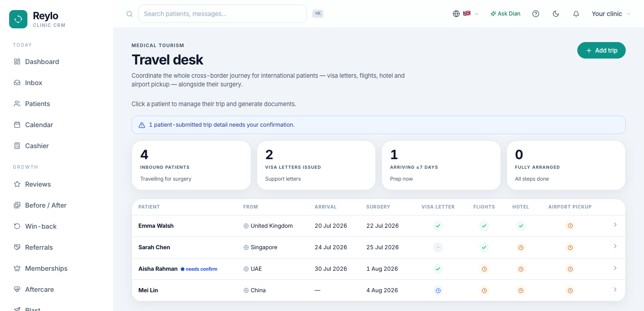Click the needs confirm badge
644x311 pixels.
(x=199, y=269)
